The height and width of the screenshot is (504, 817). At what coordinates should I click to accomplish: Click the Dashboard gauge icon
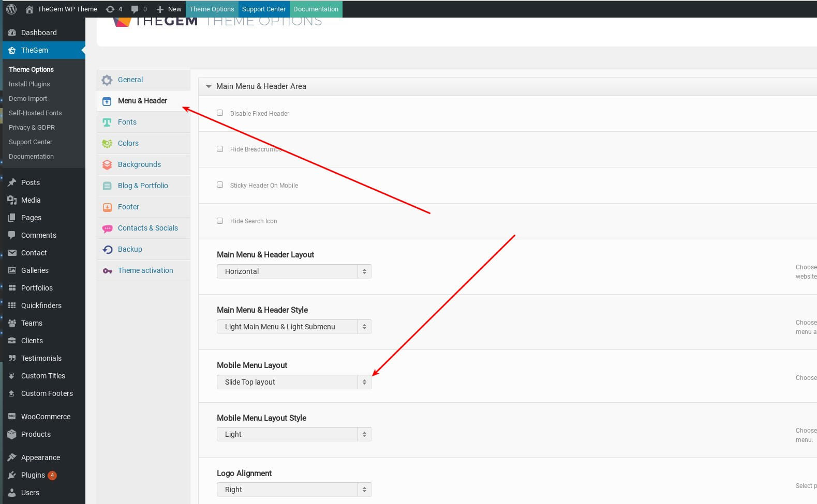tap(12, 33)
